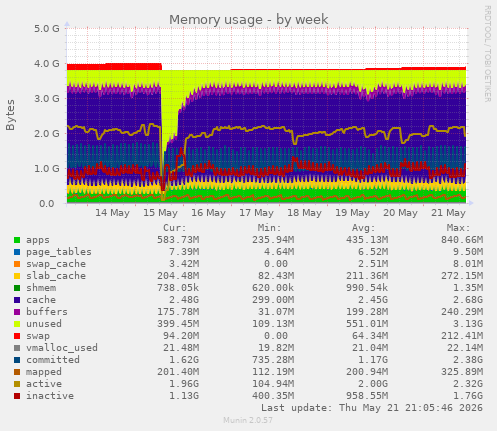Click the swap average value 64.34M
Screen dimensions: 497x431
click(x=370, y=336)
